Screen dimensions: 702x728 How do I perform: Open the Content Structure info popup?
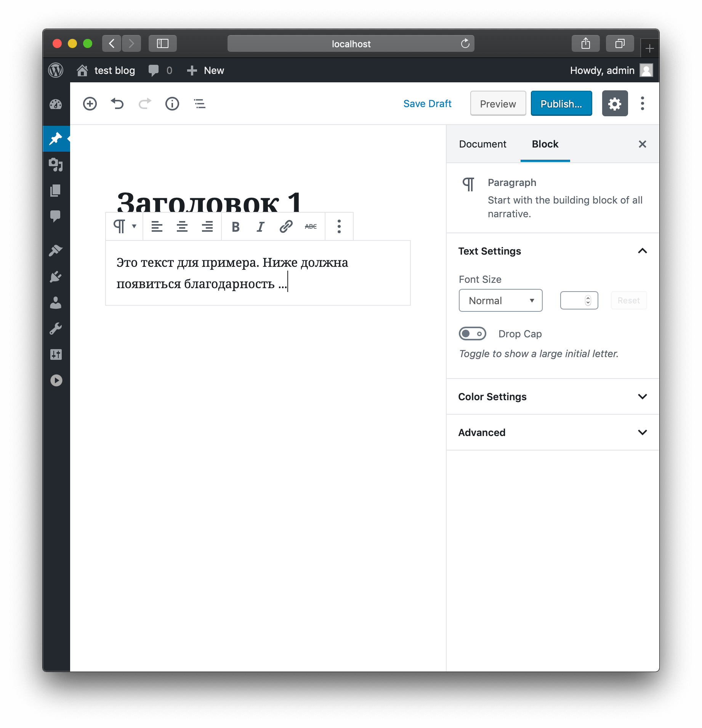(172, 104)
